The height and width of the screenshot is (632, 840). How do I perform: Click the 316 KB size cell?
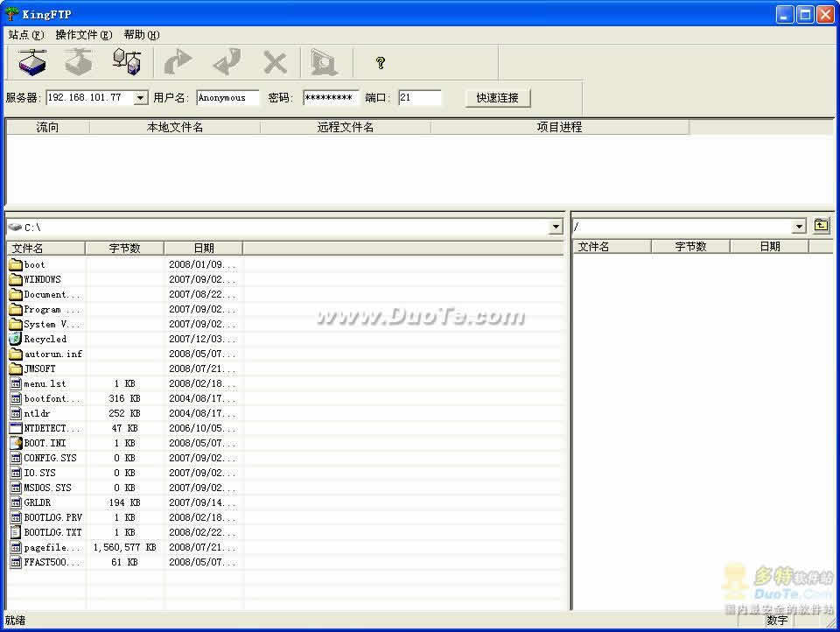pyautogui.click(x=124, y=399)
